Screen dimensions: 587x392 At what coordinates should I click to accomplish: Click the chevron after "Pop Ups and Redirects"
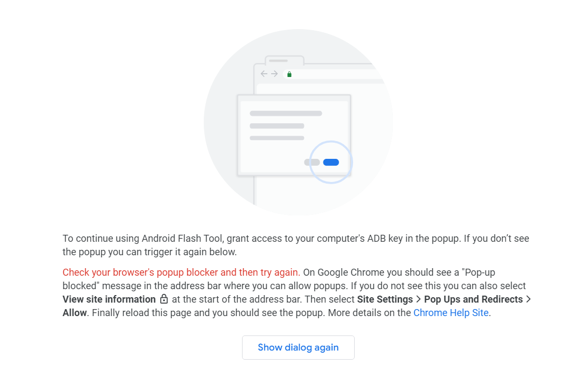tap(528, 299)
